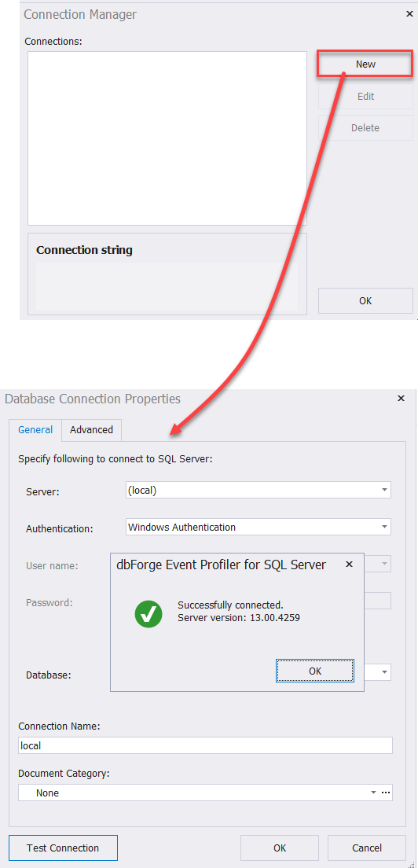This screenshot has height=868, width=418.
Task: Confirm Database Connection Properties with OK
Action: point(280,848)
